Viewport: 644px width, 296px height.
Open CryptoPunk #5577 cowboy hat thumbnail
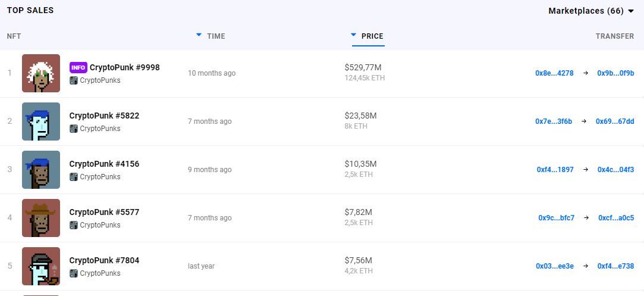(x=41, y=218)
